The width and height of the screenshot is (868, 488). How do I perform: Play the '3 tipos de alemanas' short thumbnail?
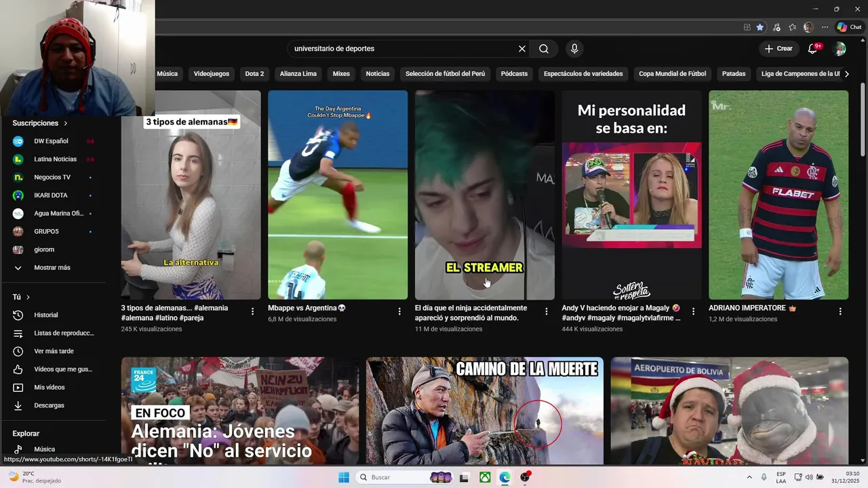[191, 195]
